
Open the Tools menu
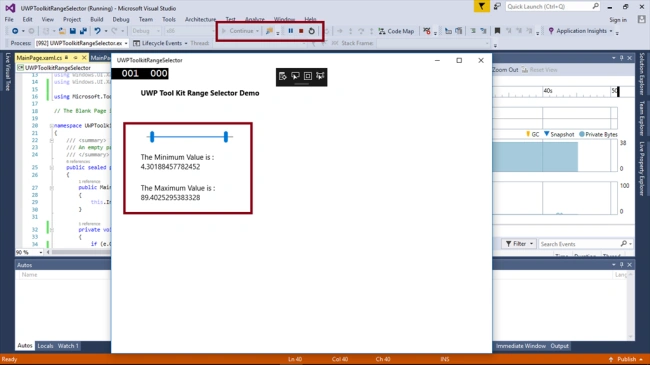click(x=169, y=19)
